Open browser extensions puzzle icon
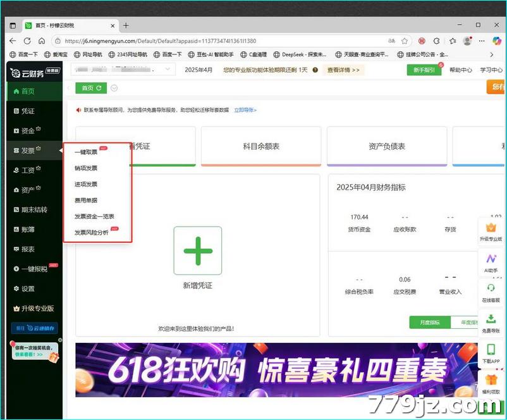Viewport: 507px width, 420px height. click(437, 41)
